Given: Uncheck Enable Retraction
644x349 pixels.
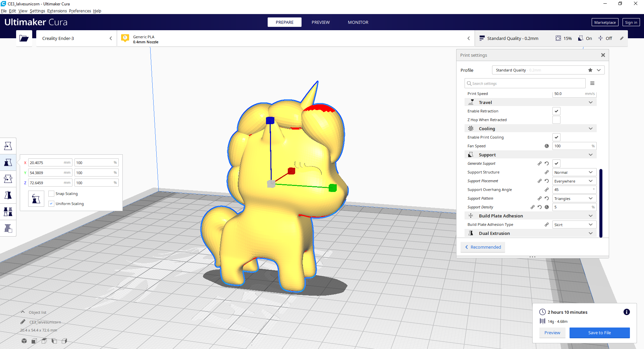Looking at the screenshot, I should pyautogui.click(x=556, y=111).
